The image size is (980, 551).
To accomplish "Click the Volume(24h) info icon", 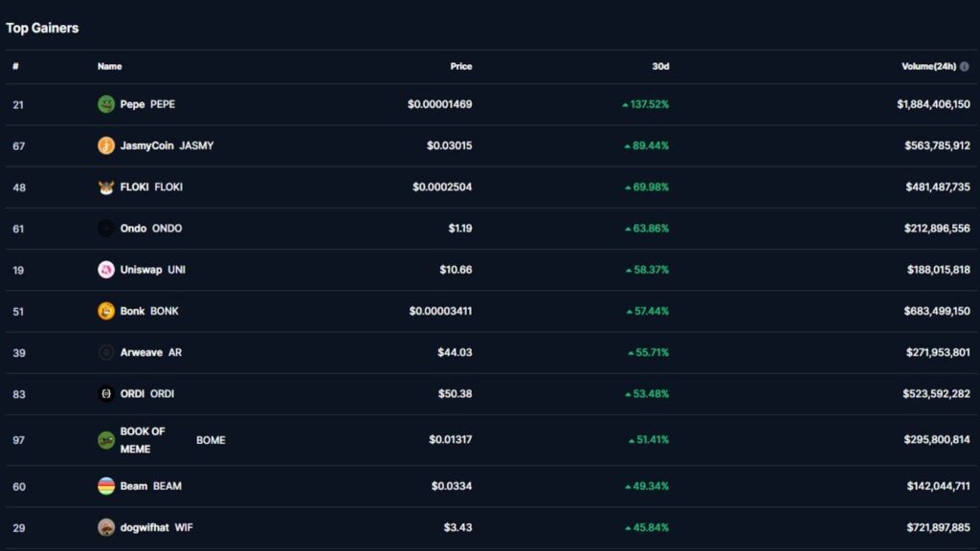I will coord(964,67).
